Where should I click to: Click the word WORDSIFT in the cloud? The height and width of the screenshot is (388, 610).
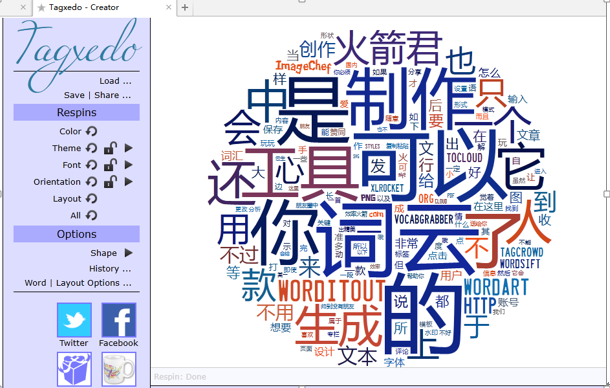pos(520,263)
